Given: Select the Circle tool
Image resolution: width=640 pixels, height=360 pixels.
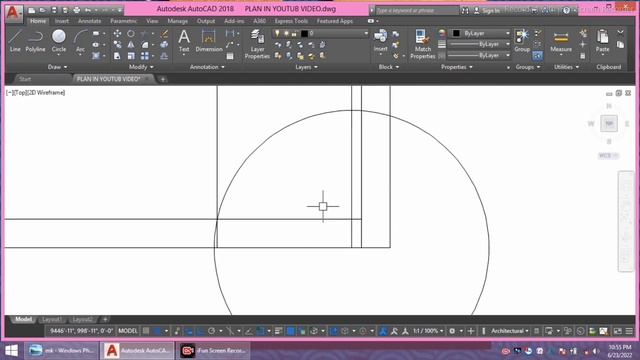Looking at the screenshot, I should click(x=59, y=41).
